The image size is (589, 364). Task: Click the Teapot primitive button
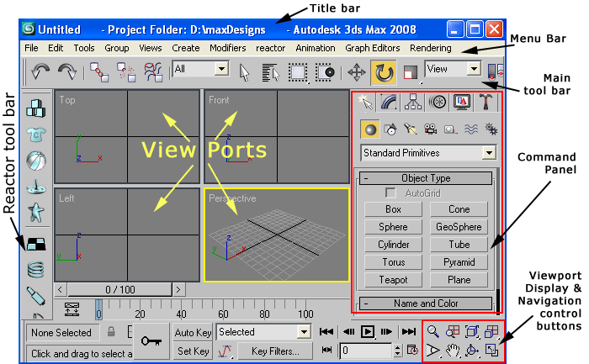(393, 280)
